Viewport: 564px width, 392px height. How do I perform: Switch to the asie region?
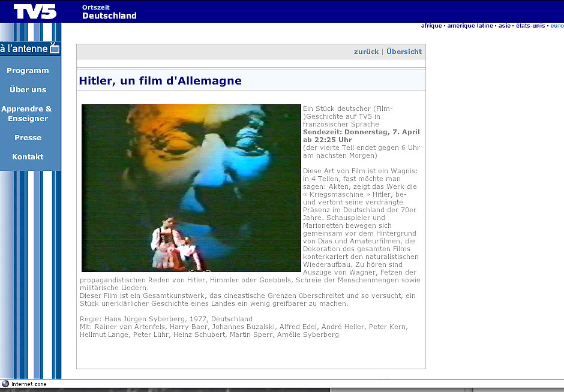point(505,26)
